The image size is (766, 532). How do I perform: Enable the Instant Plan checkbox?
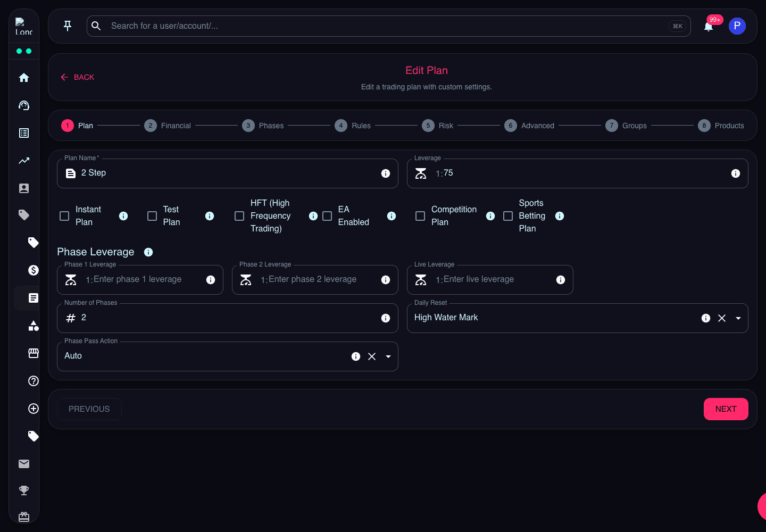coord(64,216)
